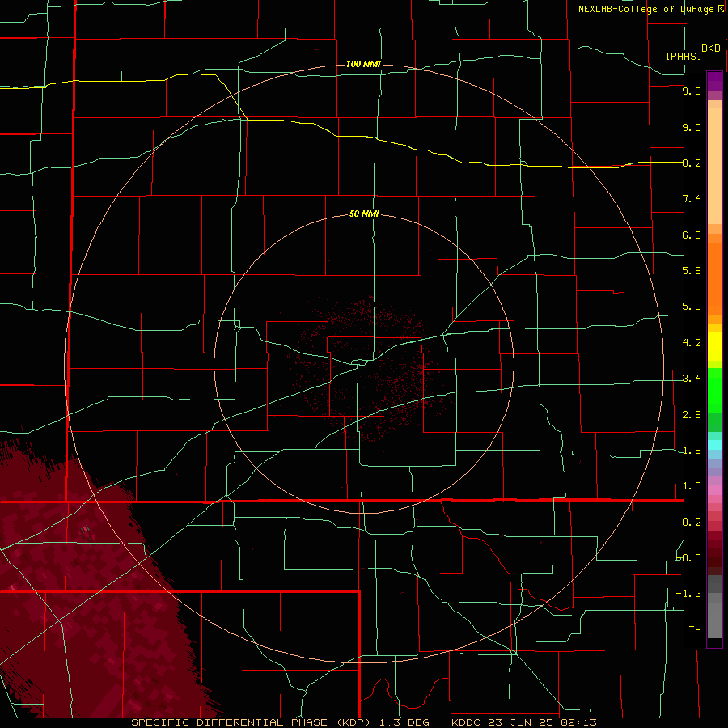The image size is (728, 728).
Task: Select the 0.2 legend value
Action: click(x=692, y=523)
